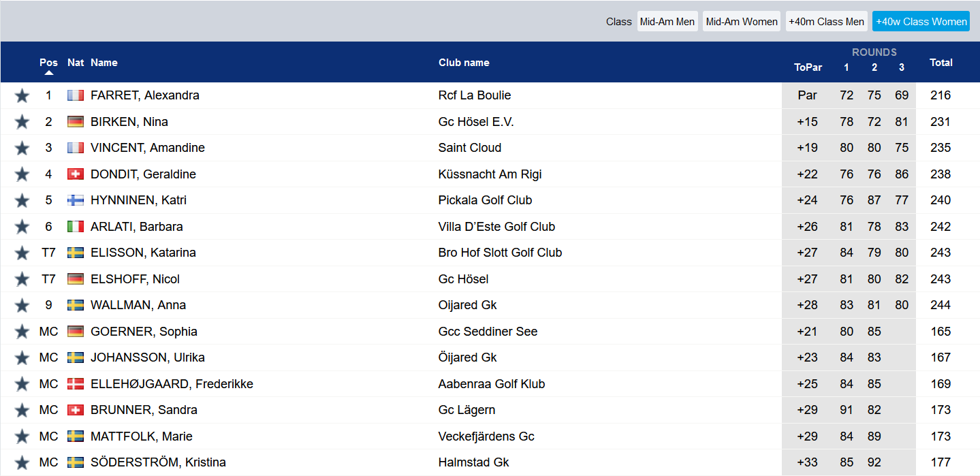Open player SÖDERSTRÖM, Kristina
Screen dimensions: 980x476
tap(158, 462)
